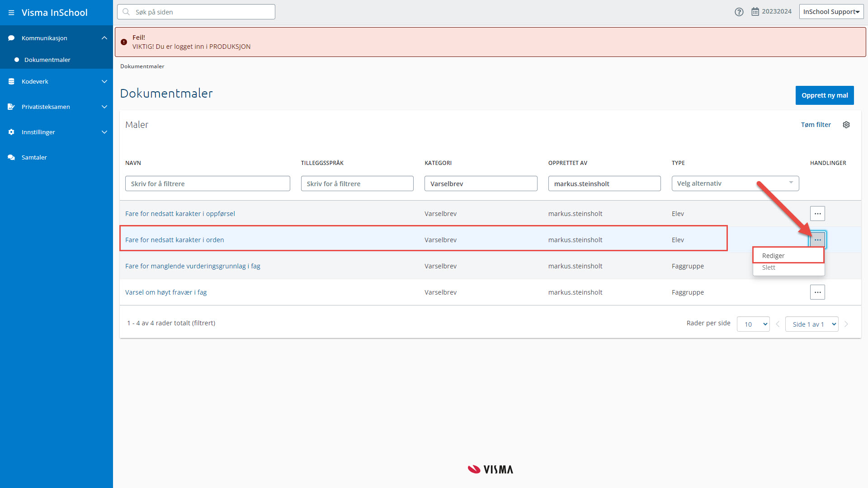Click the school year calendar icon
This screenshot has height=488, width=868.
click(755, 12)
